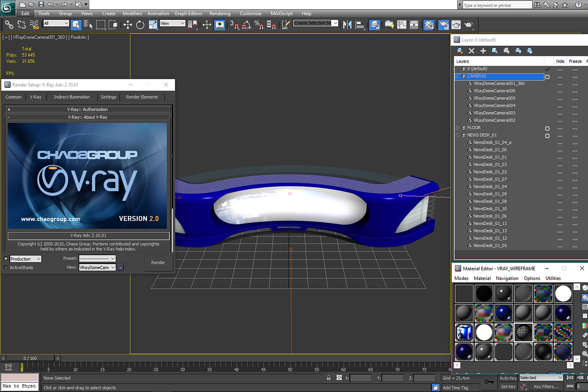Expand the FLOOR layer tree
This screenshot has height=392, width=588.
458,128
